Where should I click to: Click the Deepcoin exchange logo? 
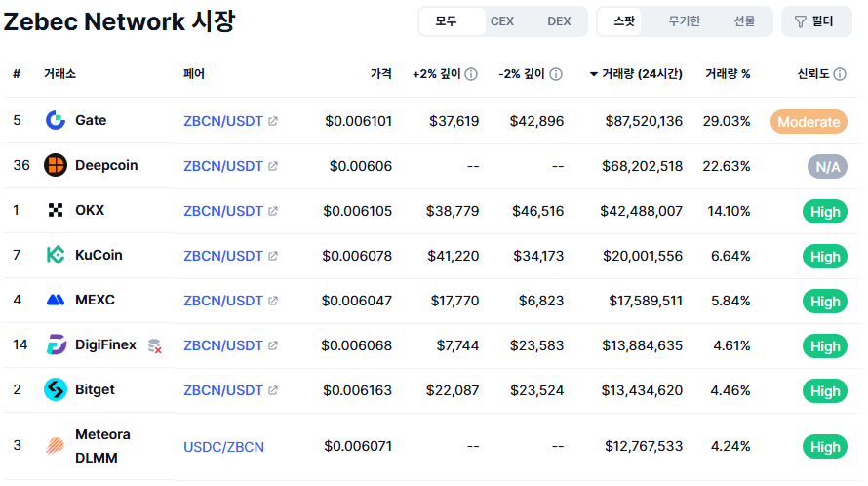click(x=56, y=165)
